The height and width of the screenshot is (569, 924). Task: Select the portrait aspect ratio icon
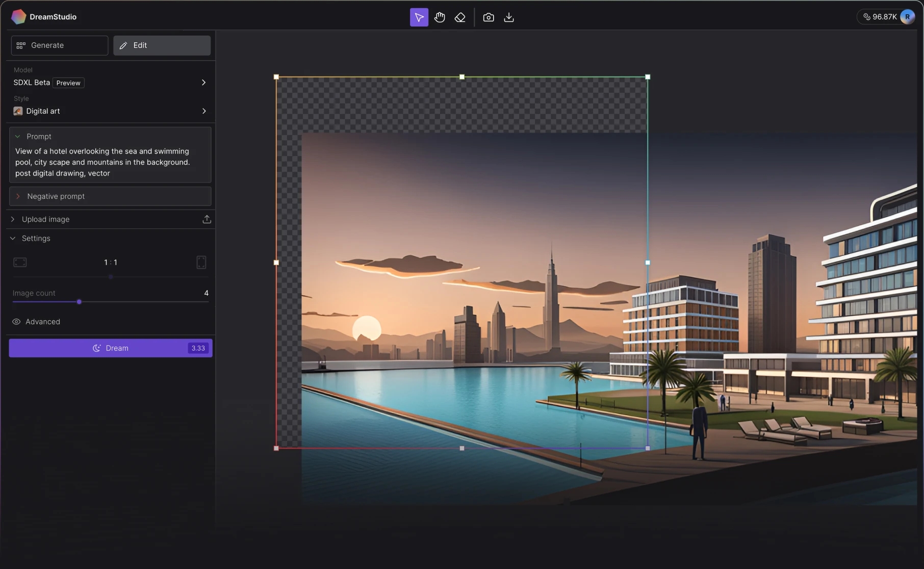click(201, 262)
